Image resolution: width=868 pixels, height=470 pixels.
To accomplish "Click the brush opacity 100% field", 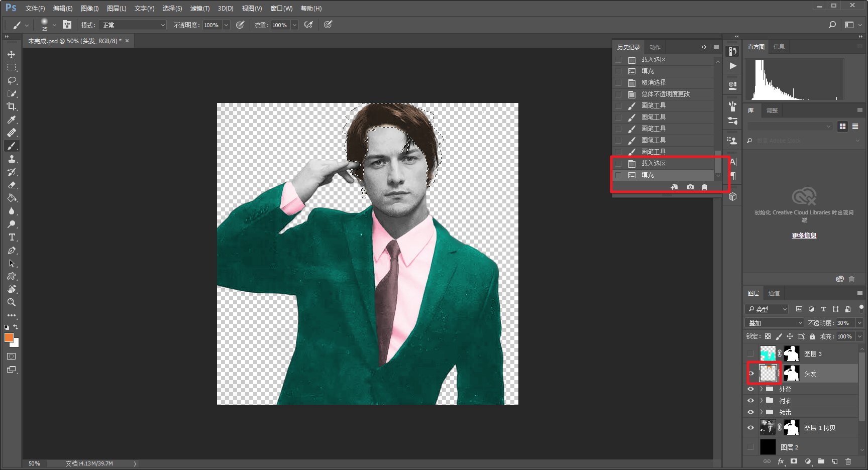I will (x=212, y=25).
